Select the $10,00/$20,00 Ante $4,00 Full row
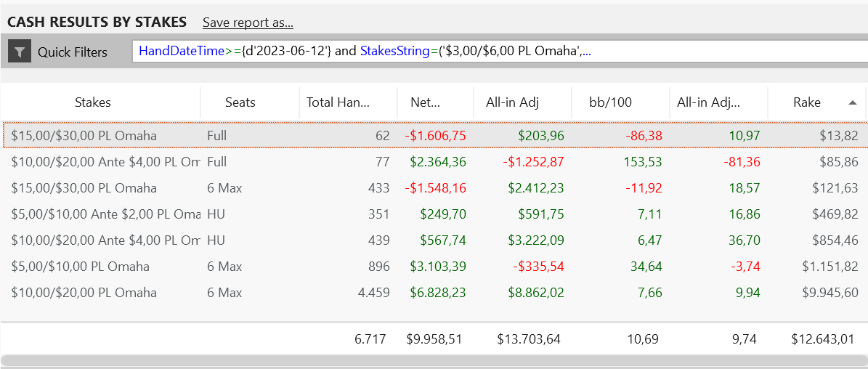 pos(434,161)
